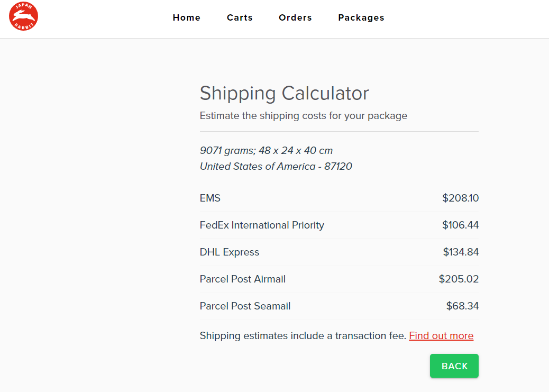This screenshot has width=549, height=392.
Task: Click the $106.44 FedEx price
Action: (x=460, y=225)
